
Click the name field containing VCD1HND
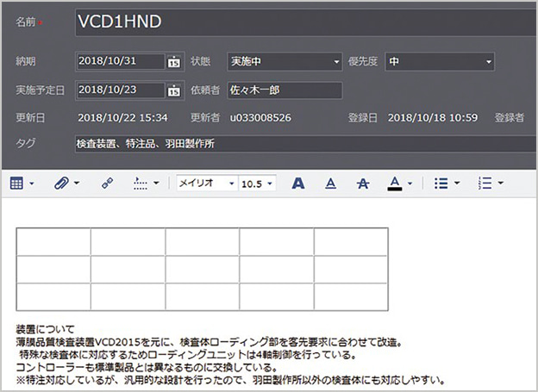[x=302, y=21]
